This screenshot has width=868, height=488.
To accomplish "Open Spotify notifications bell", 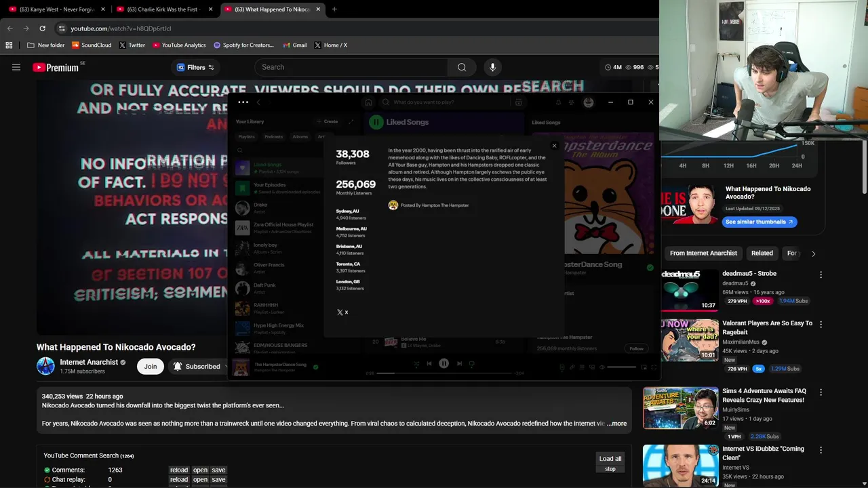I will (x=559, y=102).
